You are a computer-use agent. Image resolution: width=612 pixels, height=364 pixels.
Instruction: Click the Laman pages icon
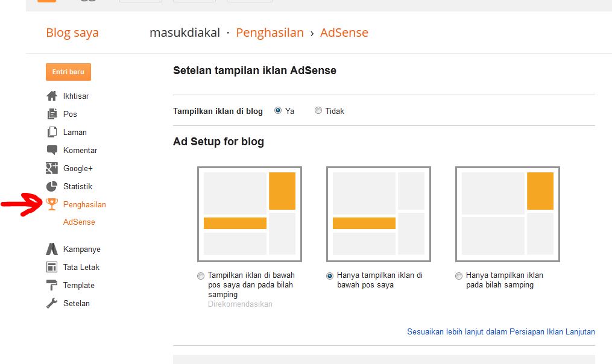coord(52,132)
